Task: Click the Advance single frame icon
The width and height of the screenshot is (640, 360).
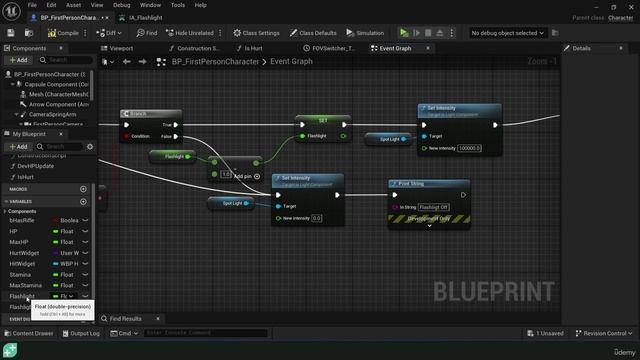Action: (416, 33)
